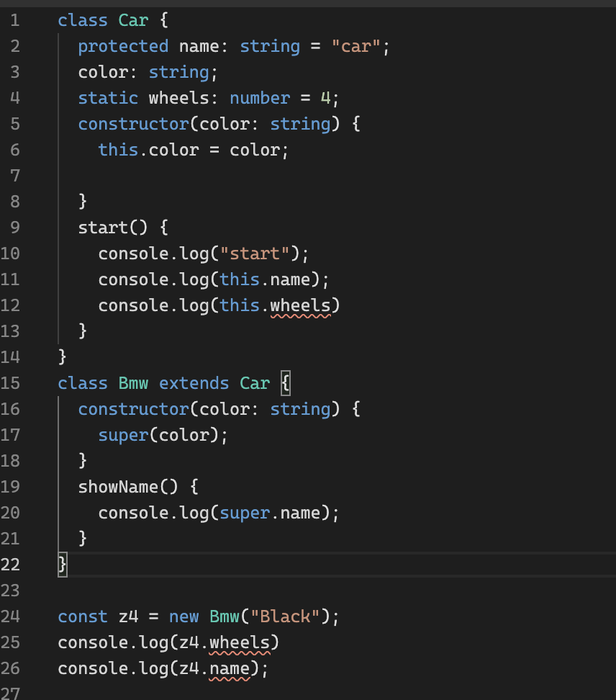Click the highlighted opening brace on line 15

pyautogui.click(x=286, y=383)
